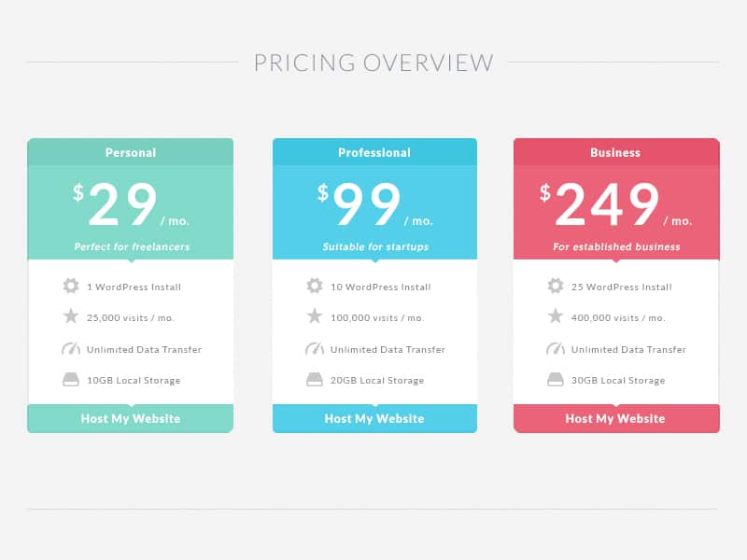Select the speedometer icon in Business plan
Image resolution: width=747 pixels, height=560 pixels.
(556, 348)
